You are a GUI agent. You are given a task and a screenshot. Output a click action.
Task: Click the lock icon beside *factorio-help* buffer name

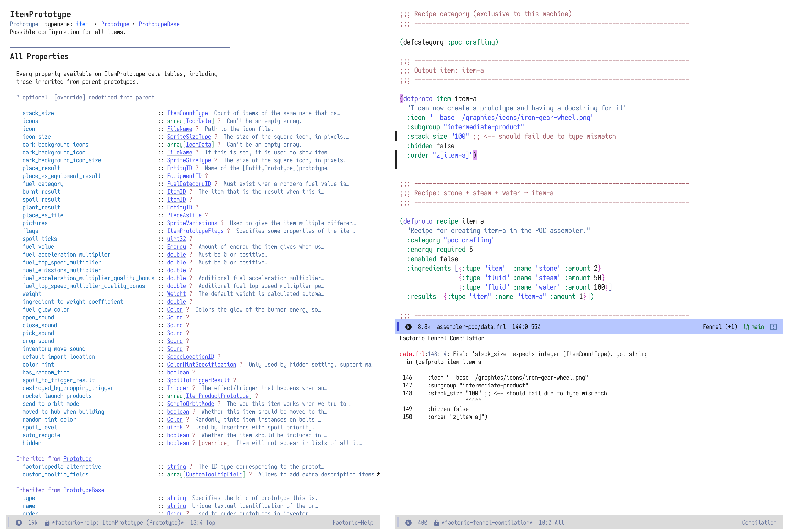(47, 523)
